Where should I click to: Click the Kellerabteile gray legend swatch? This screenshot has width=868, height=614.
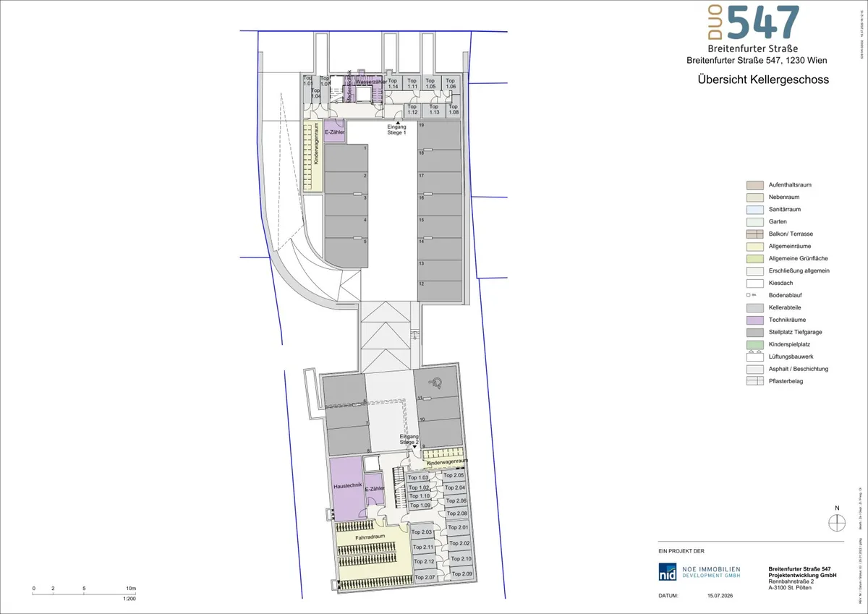click(x=755, y=307)
